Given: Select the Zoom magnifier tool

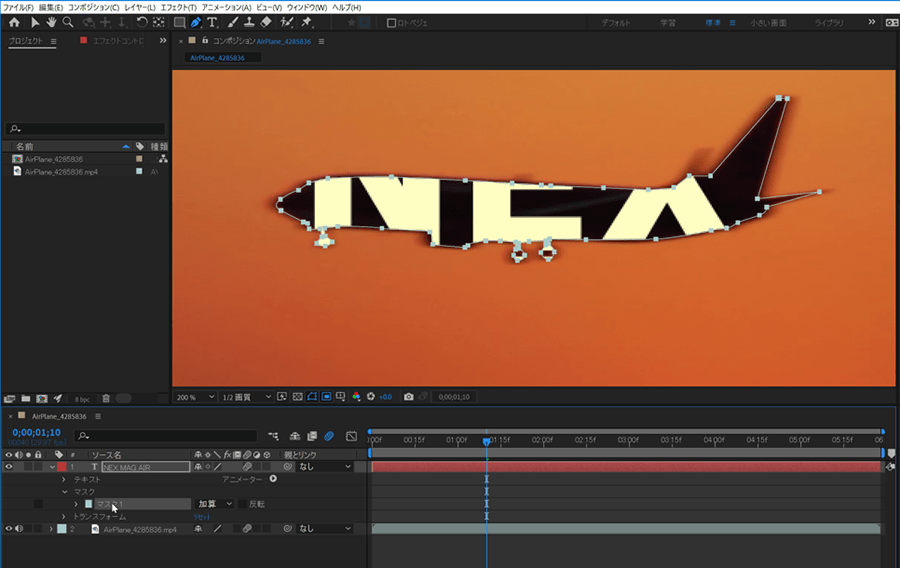Looking at the screenshot, I should [68, 22].
